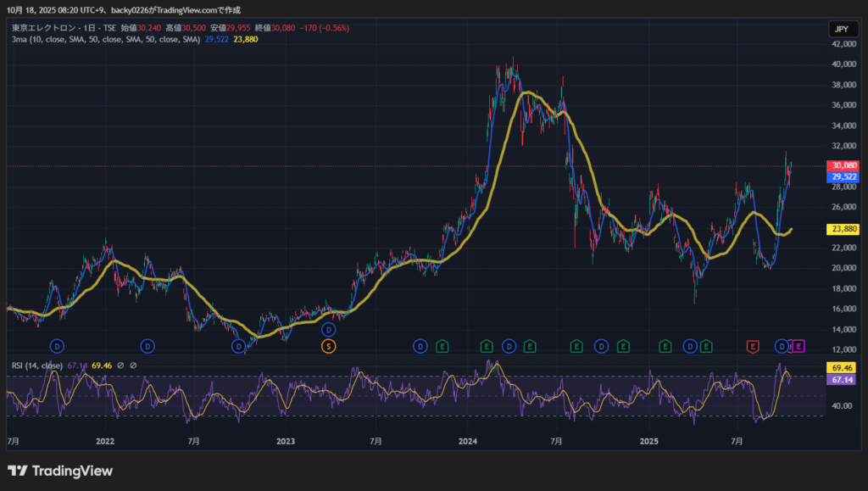Open the JPY currency selector
This screenshot has width=868, height=491.
click(841, 29)
